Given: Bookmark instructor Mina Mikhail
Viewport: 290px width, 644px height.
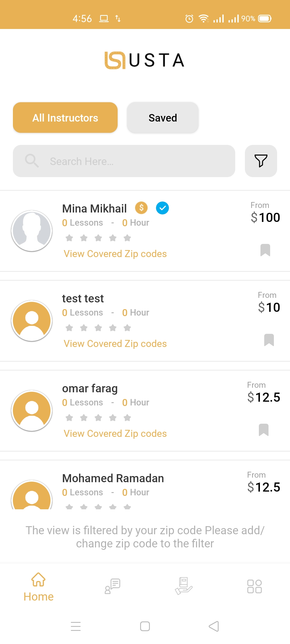Looking at the screenshot, I should pyautogui.click(x=265, y=250).
